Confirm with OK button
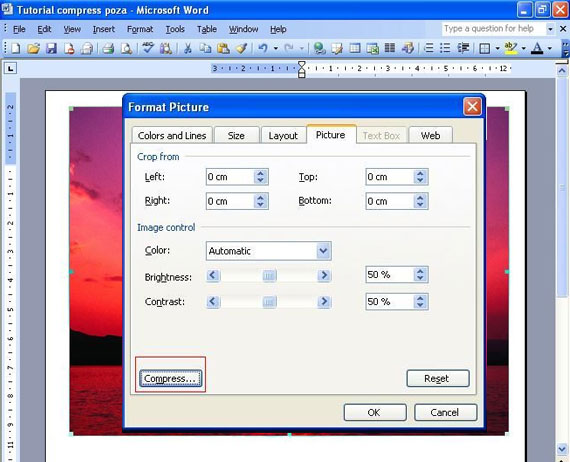This screenshot has height=462, width=570. tap(374, 413)
